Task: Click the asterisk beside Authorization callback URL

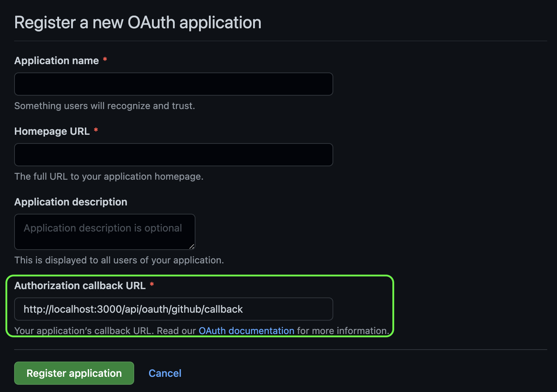Action: point(152,285)
